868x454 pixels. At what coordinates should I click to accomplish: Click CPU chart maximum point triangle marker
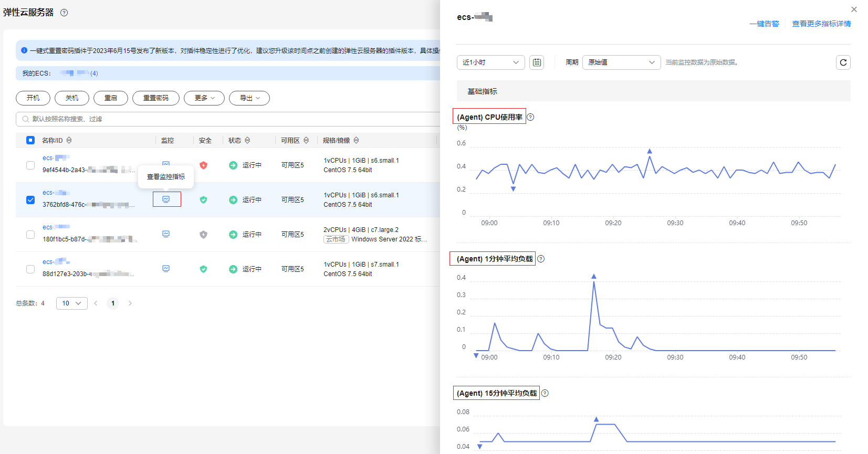[x=650, y=151]
